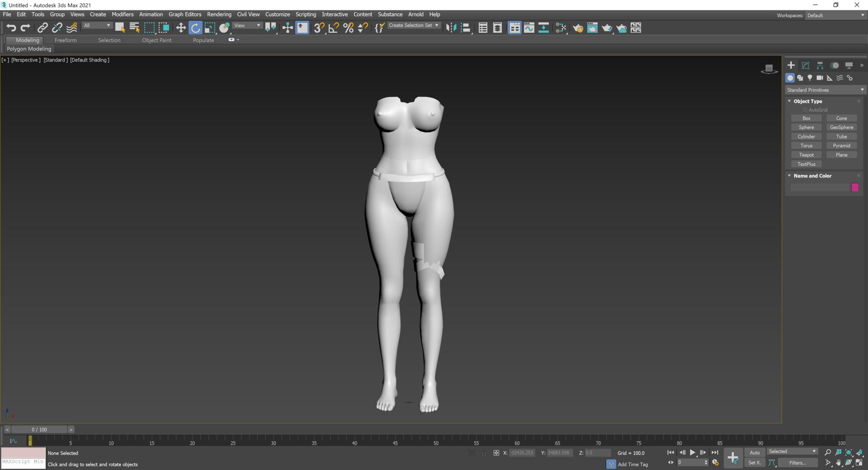Open the Rendering menu

pyautogui.click(x=219, y=14)
